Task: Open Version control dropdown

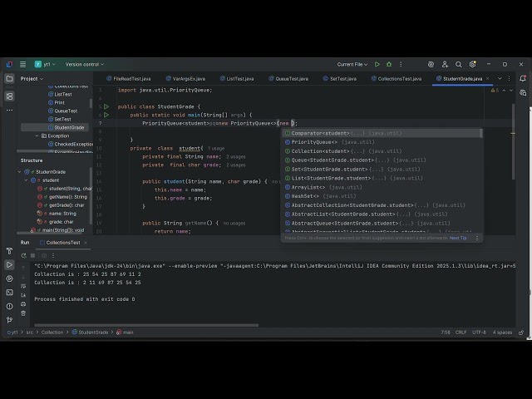Action: pos(85,64)
